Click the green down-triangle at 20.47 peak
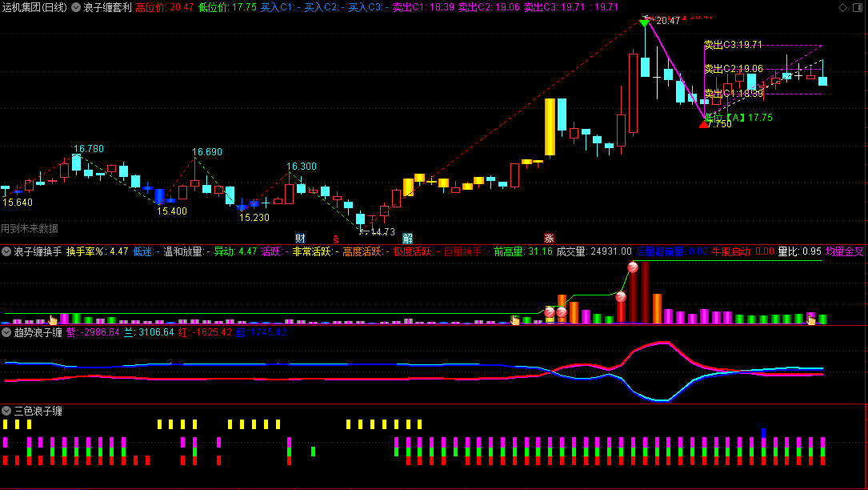The width and height of the screenshot is (868, 490). [x=644, y=22]
